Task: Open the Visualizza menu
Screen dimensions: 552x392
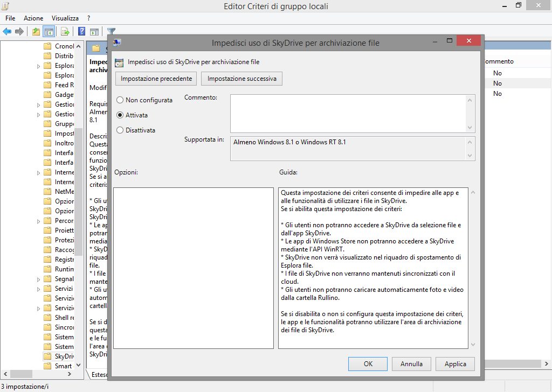Action: click(65, 18)
